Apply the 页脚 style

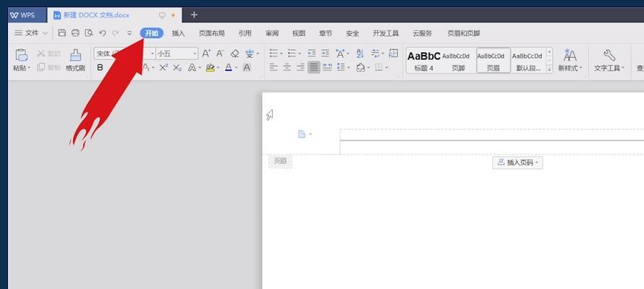458,61
